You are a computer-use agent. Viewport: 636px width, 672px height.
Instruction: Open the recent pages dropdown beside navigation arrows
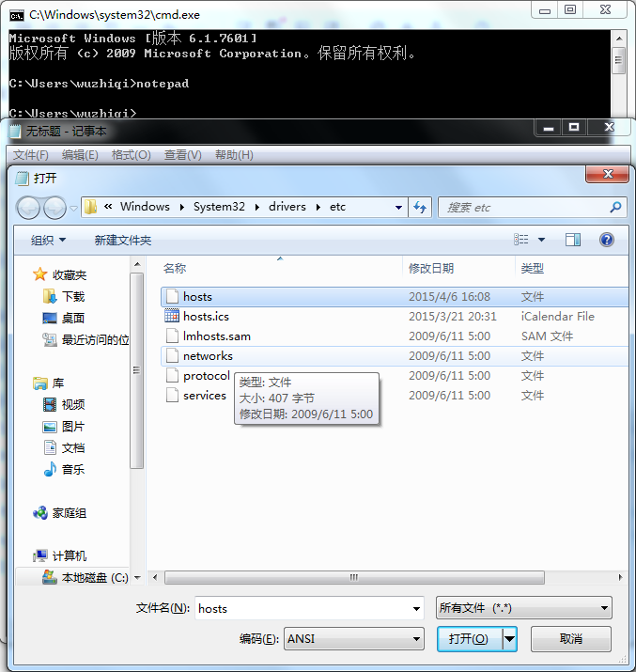[x=73, y=209]
